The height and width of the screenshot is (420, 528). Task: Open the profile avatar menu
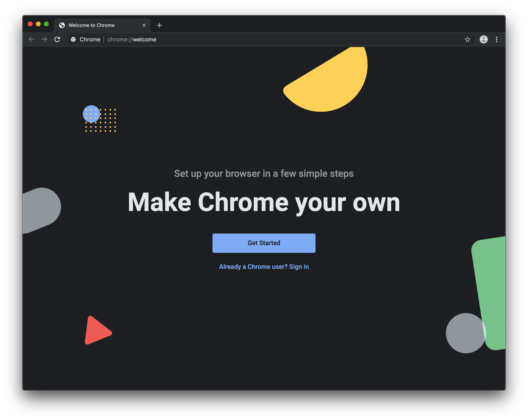[483, 39]
